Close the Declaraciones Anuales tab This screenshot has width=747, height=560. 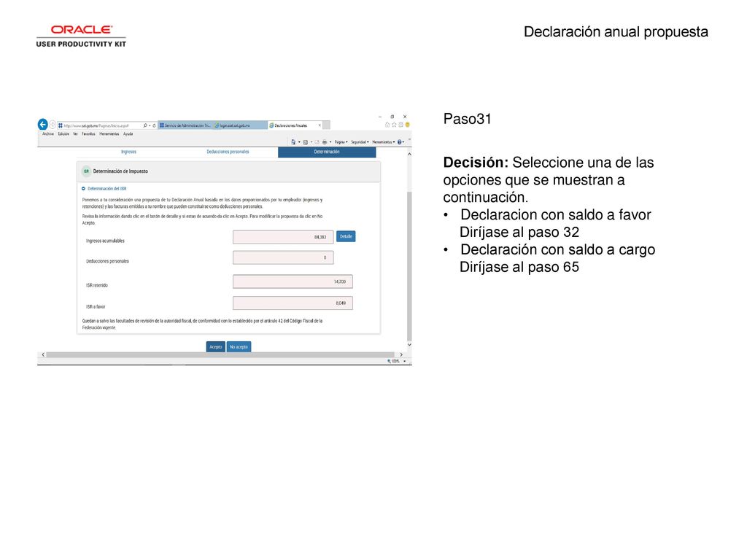tap(320, 125)
